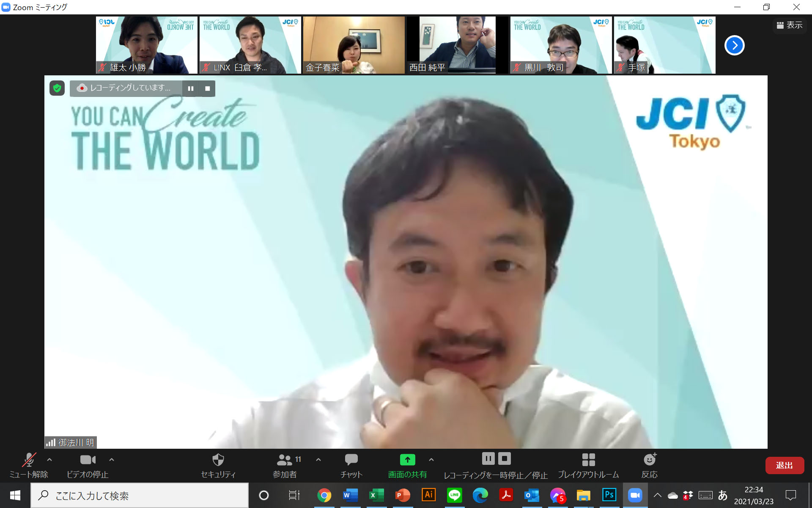This screenshot has height=508, width=812.
Task: Expand the participants options arrow
Action: pos(318,459)
